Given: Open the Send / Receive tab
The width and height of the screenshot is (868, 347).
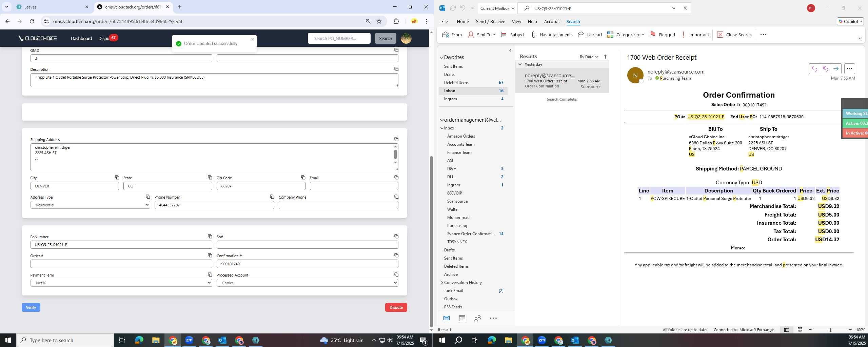Looking at the screenshot, I should [x=490, y=21].
